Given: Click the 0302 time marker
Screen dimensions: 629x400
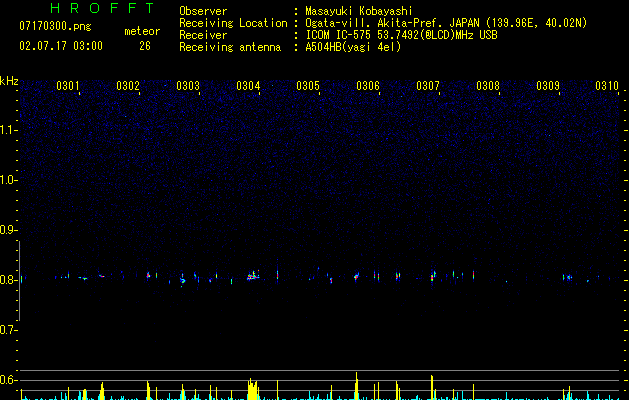Looking at the screenshot, I should click(128, 86).
